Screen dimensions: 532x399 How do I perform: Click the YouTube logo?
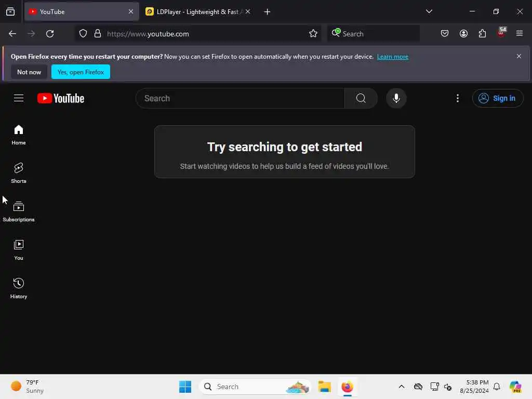click(x=61, y=98)
